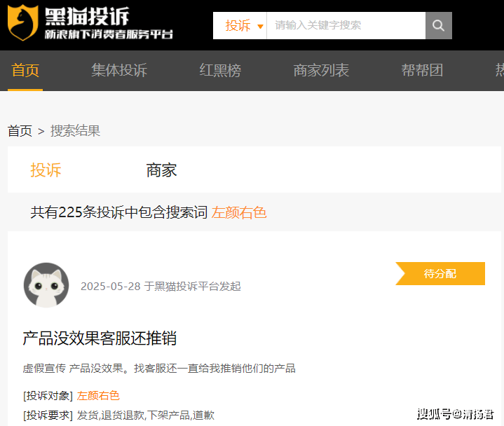504x426 pixels.
Task: Click the magnifier search button
Action: (x=438, y=25)
